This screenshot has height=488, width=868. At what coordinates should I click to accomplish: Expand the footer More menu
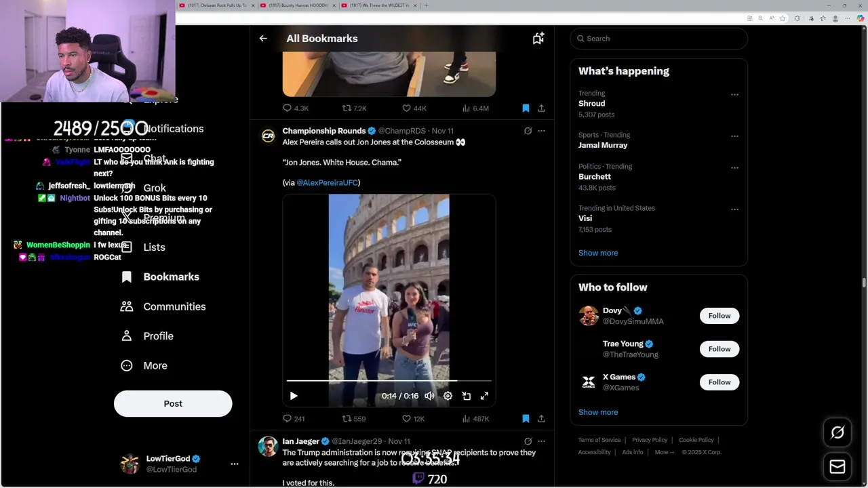point(665,452)
